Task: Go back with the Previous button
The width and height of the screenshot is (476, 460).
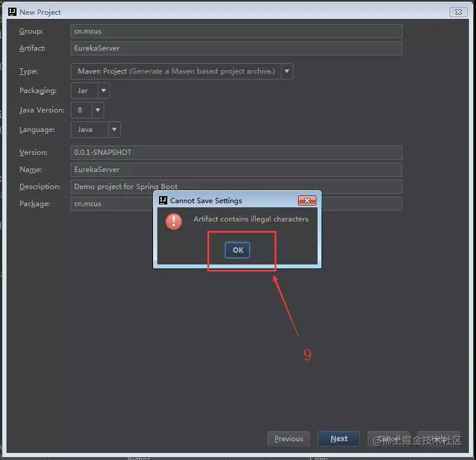Action: tap(289, 439)
